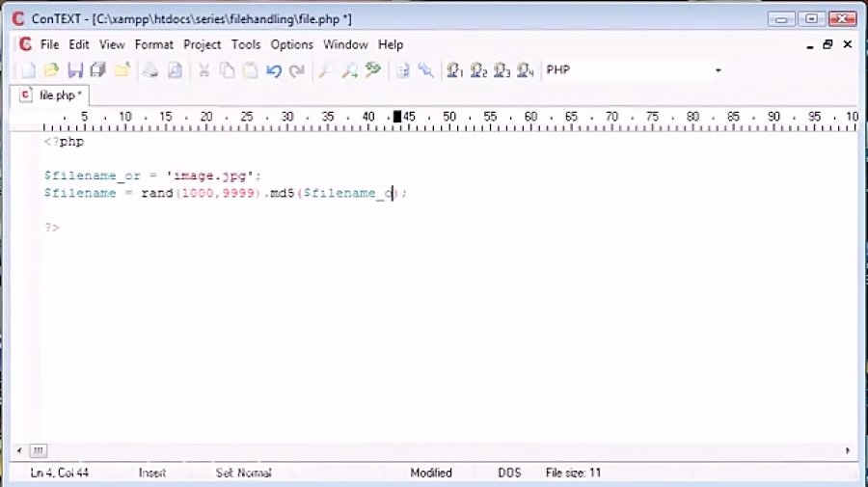This screenshot has height=487, width=868.
Task: Open a file using the toolbar folder icon
Action: click(51, 70)
